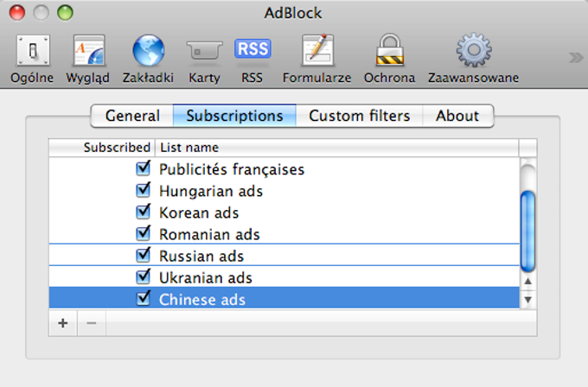Open the Zakładki globe icon pane
Screen dimensions: 588x387
click(148, 59)
